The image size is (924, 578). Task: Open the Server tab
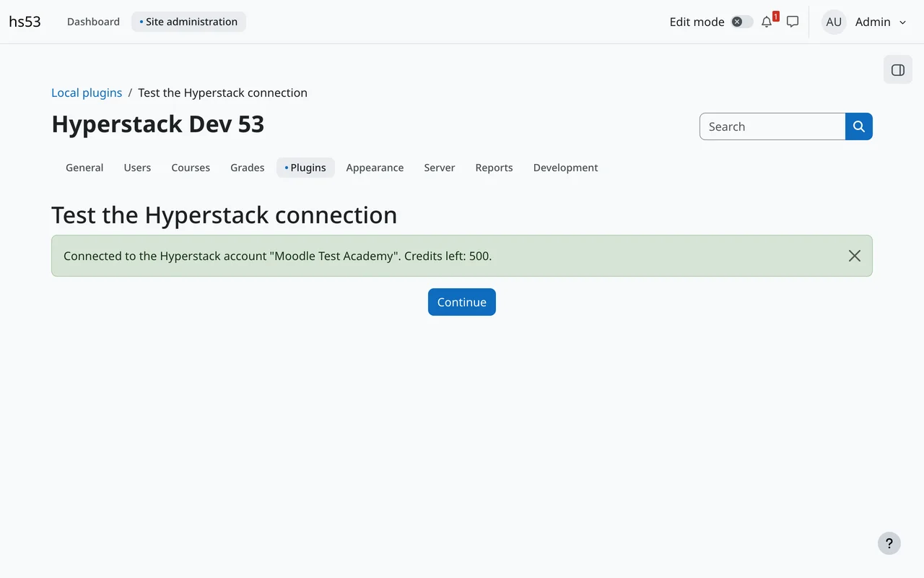(x=440, y=168)
